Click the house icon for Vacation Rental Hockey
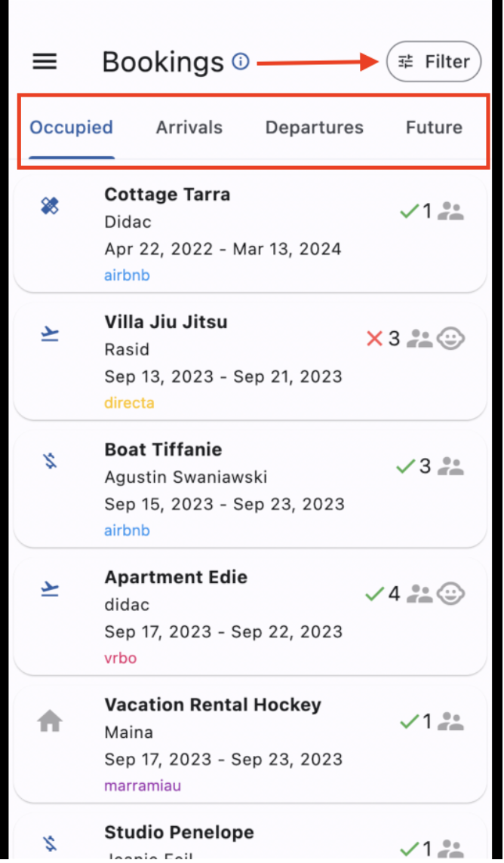Viewport: 504px width, 863px height. click(49, 720)
